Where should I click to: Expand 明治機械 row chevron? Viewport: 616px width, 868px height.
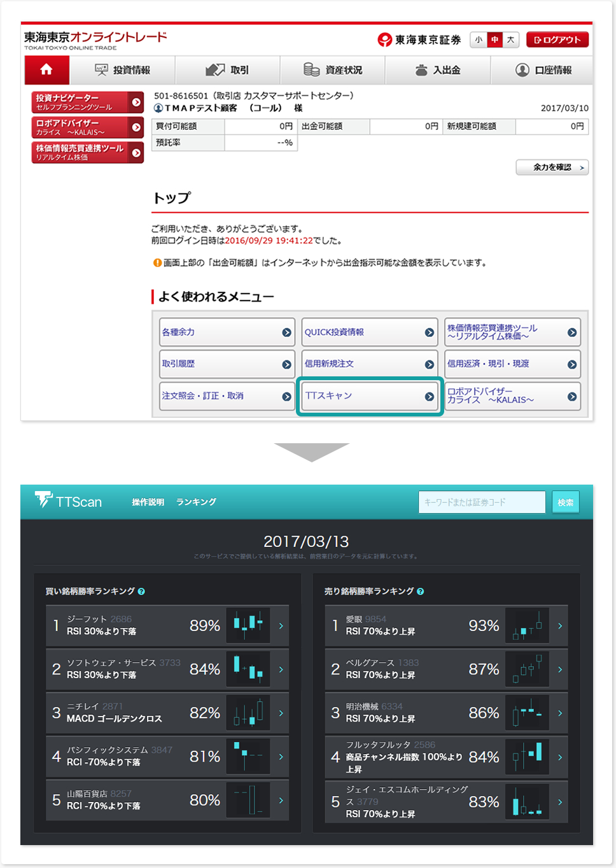(560, 713)
